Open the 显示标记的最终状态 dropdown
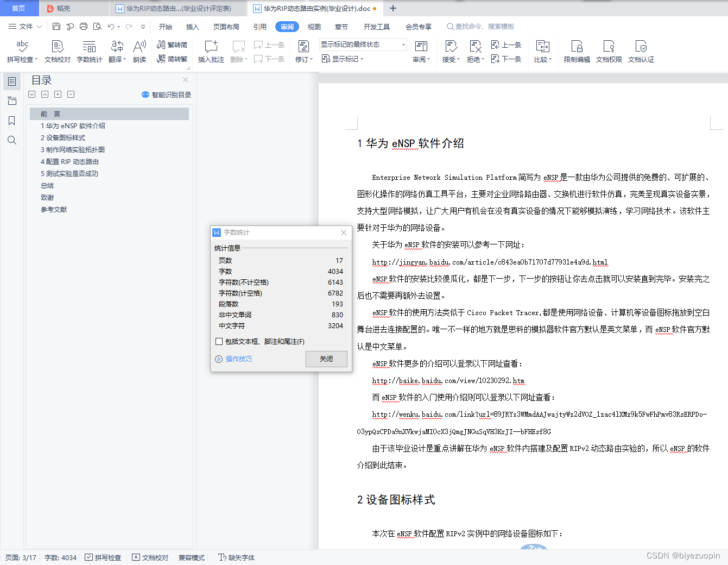 (x=363, y=45)
